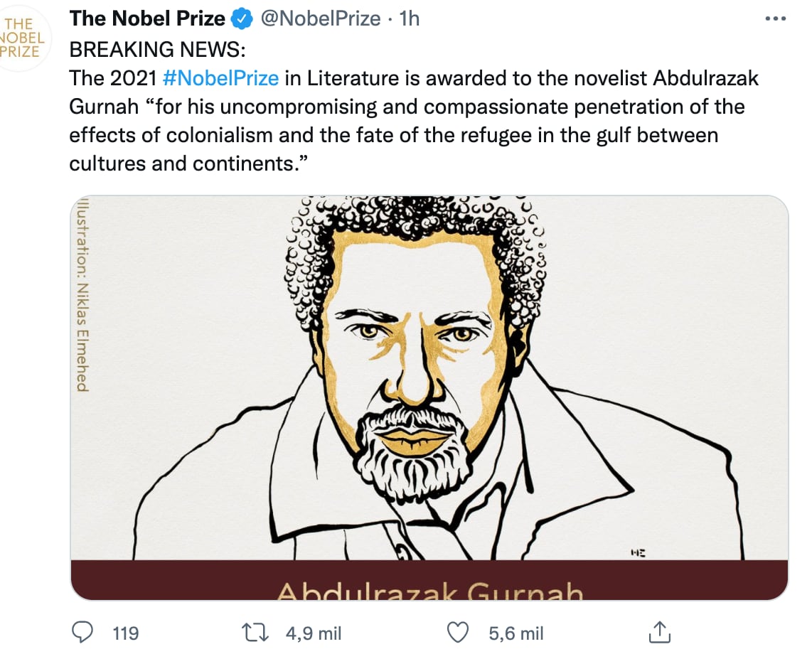Viewport: 812px width, 654px height.
Task: Like the tweet with the heart icon
Action: click(x=459, y=632)
